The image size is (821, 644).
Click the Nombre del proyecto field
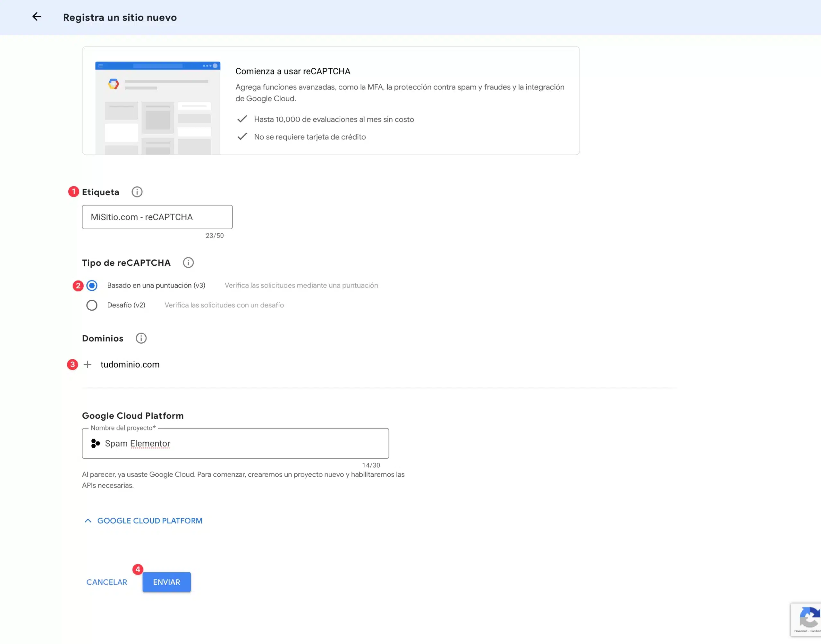[241, 443]
